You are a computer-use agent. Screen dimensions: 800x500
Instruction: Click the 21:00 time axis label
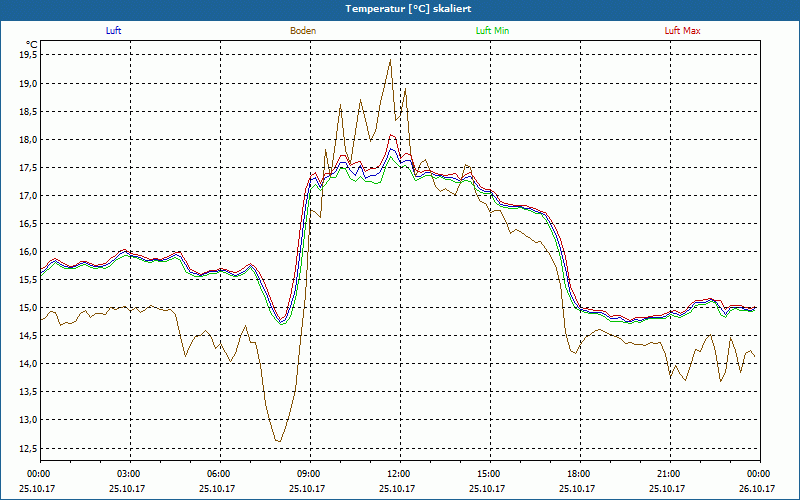[667, 474]
